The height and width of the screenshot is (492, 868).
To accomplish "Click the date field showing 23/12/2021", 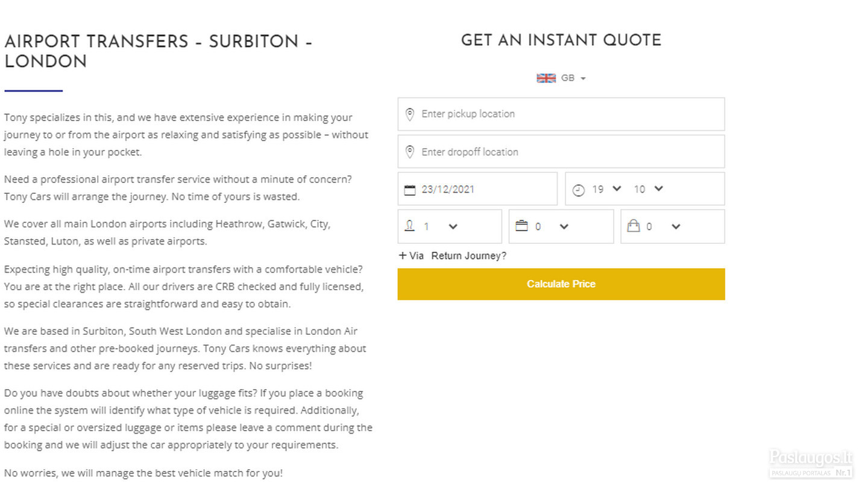I will (477, 189).
